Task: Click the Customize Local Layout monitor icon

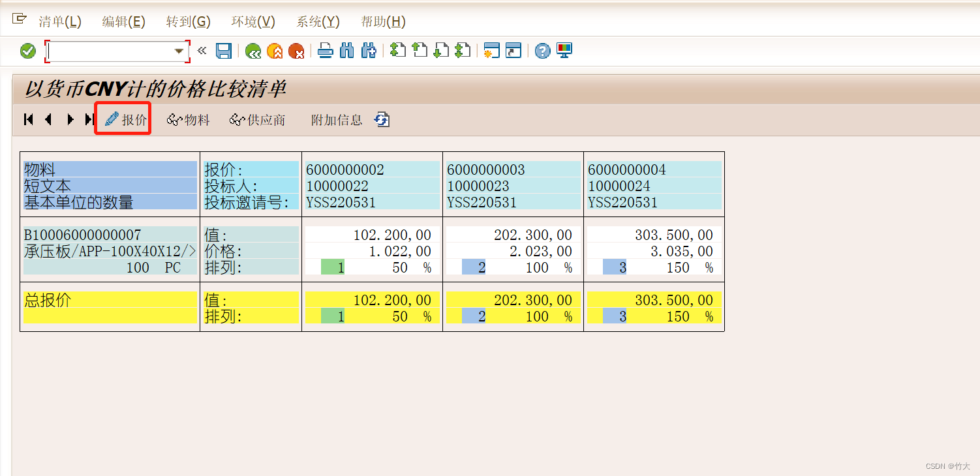Action: tap(564, 50)
